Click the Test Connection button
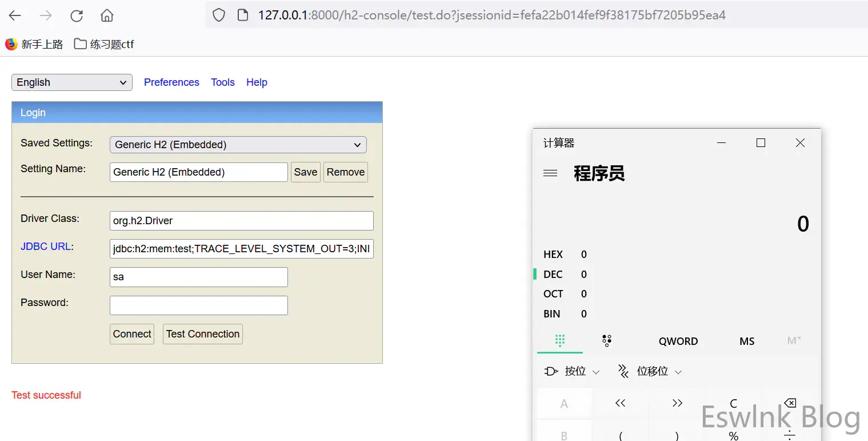 (x=203, y=334)
